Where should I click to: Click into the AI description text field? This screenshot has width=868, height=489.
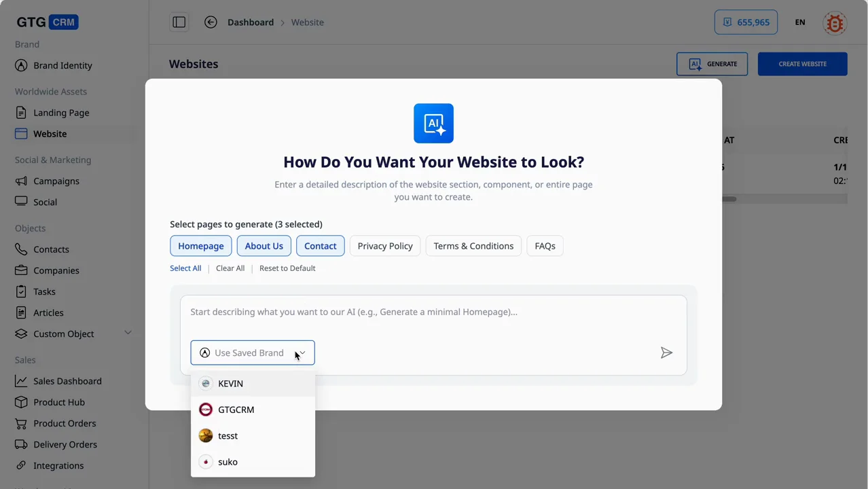point(433,312)
